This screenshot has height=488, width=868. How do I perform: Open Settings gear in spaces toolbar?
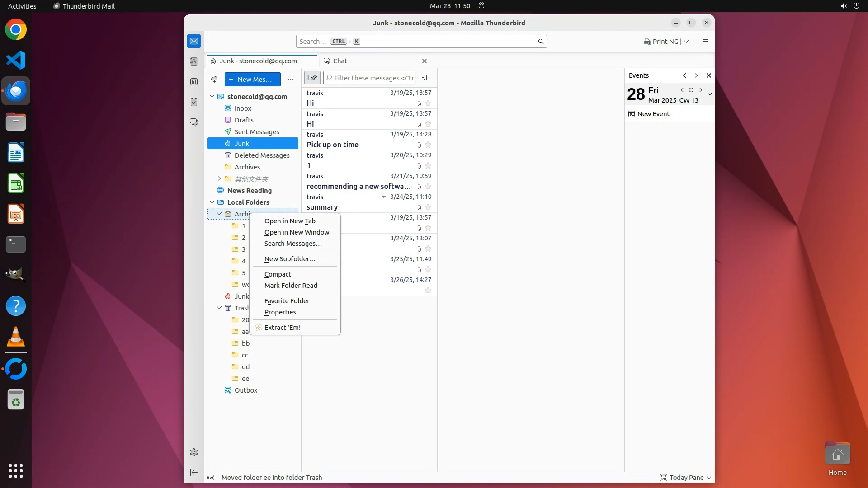pyautogui.click(x=194, y=452)
